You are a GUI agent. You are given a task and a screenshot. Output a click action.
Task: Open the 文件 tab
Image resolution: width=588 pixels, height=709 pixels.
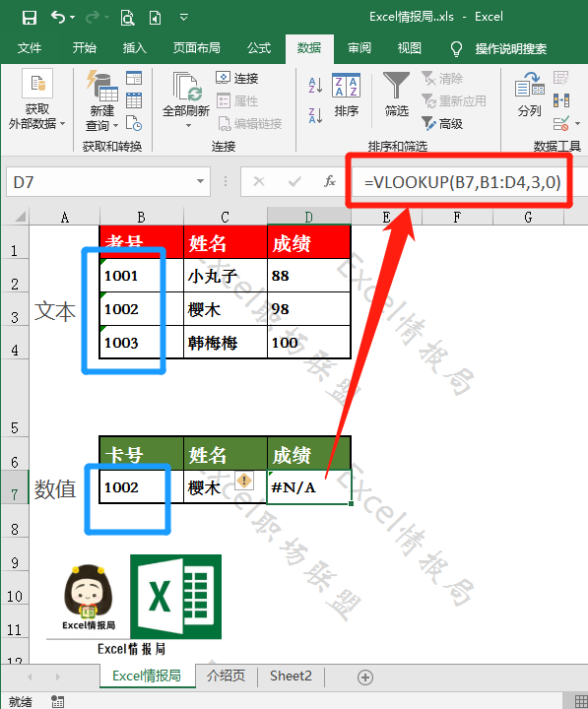(x=30, y=48)
